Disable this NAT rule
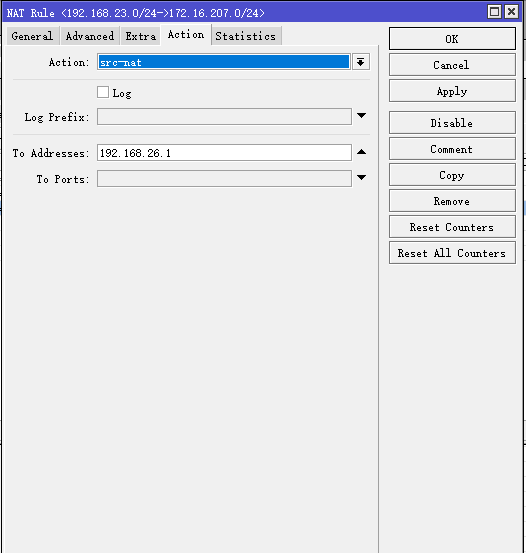526x553 pixels. coord(452,123)
